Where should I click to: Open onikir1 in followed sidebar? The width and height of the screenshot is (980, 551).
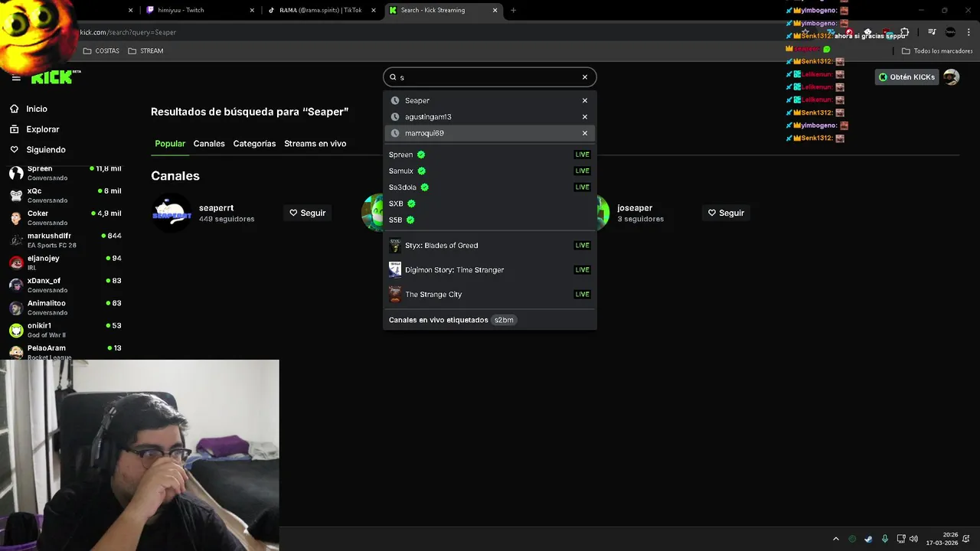65,330
